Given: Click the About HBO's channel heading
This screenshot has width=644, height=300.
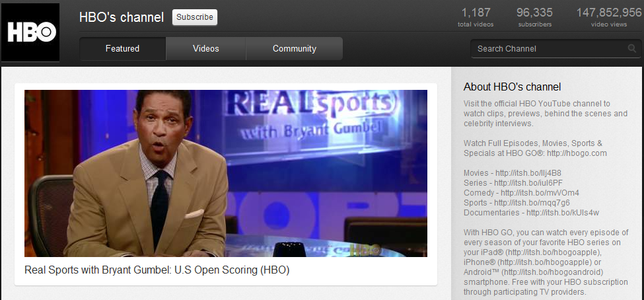Looking at the screenshot, I should coord(512,87).
